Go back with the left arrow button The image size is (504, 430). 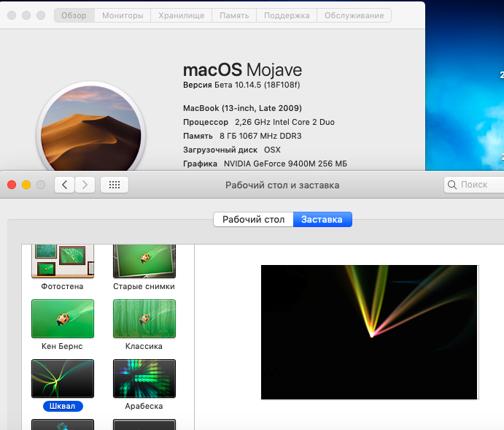[x=65, y=185]
